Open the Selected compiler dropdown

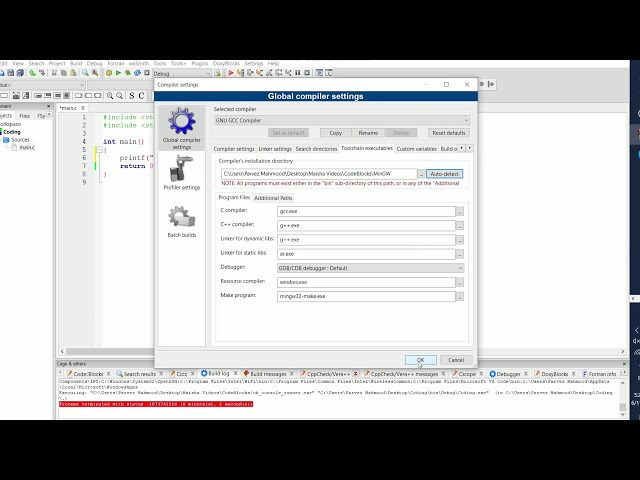click(x=342, y=120)
